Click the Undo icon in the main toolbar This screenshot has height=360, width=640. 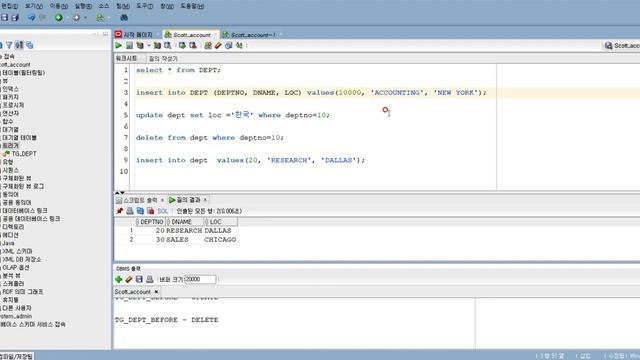coord(31,18)
